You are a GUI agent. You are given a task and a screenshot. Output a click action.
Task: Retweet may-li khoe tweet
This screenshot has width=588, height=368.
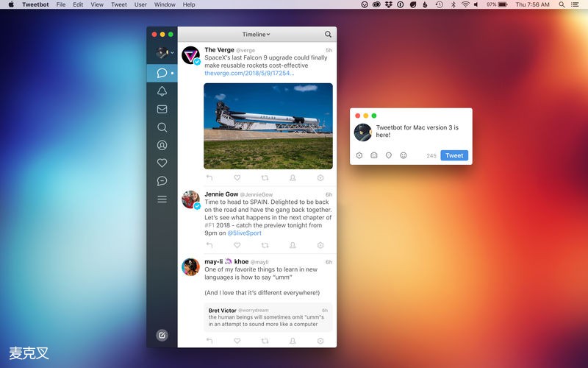click(x=265, y=341)
